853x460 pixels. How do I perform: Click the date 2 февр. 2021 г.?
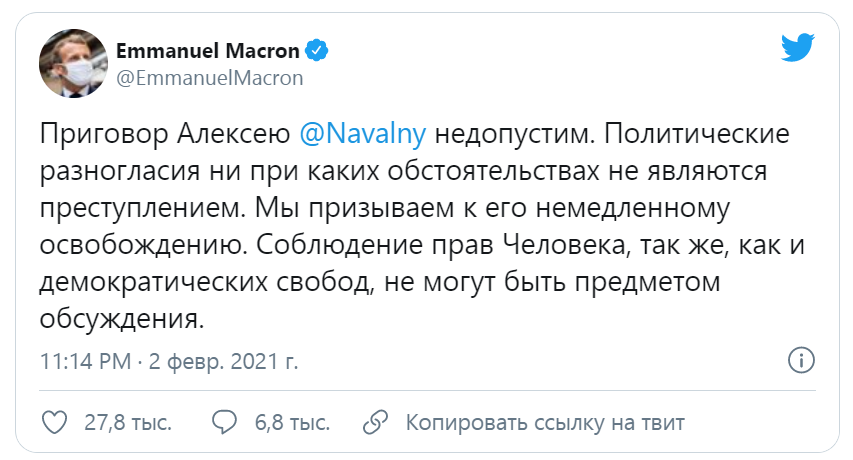[x=224, y=360]
